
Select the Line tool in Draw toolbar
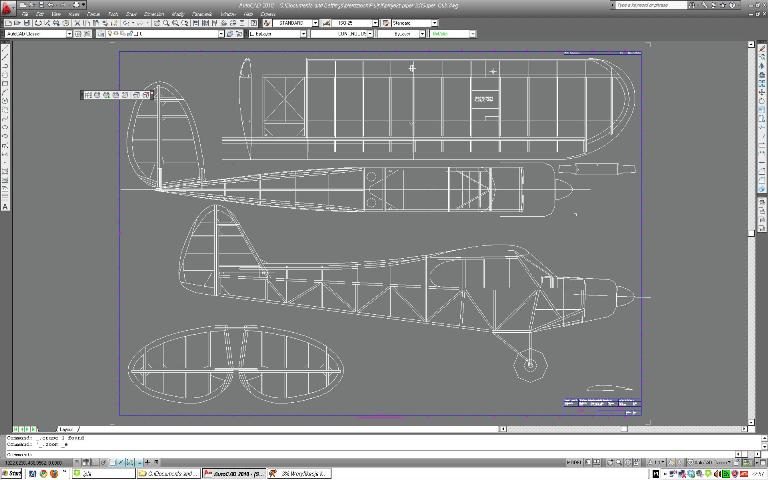pyautogui.click(x=5, y=48)
